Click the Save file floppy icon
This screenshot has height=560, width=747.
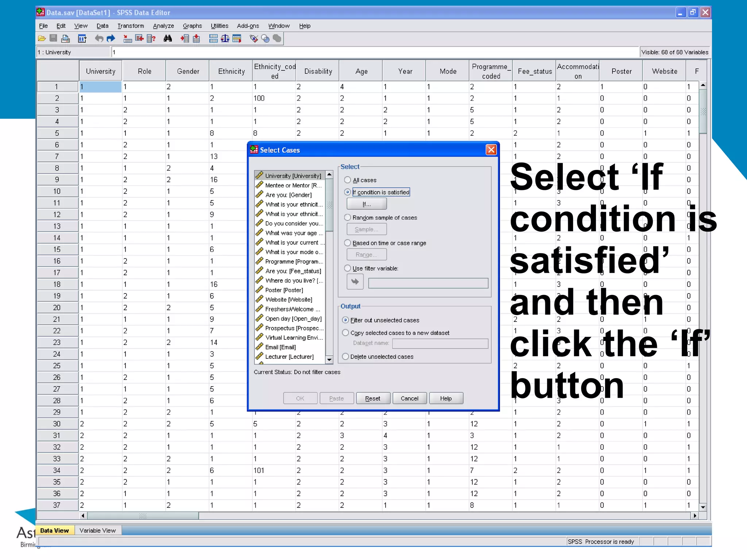(x=53, y=38)
